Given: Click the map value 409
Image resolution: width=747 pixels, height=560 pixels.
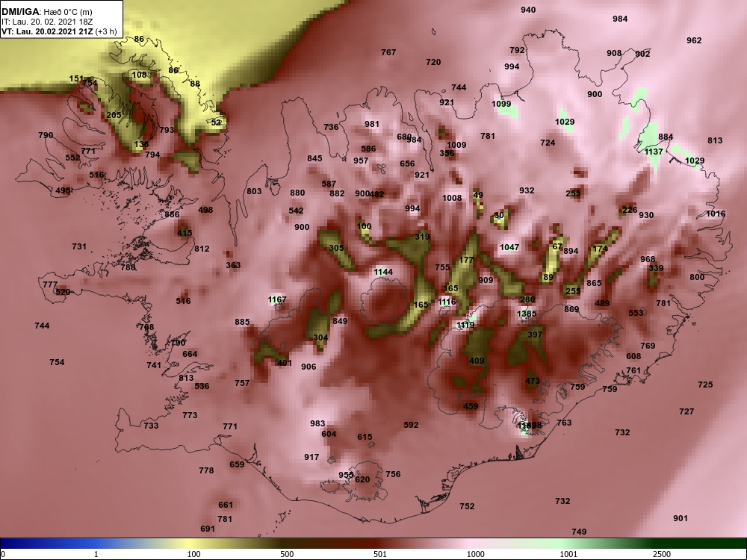Looking at the screenshot, I should [477, 361].
